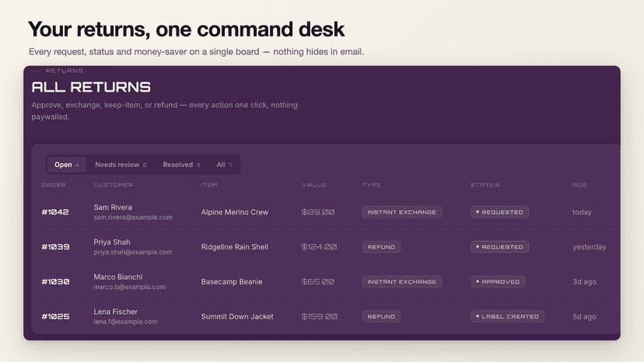Select customer Lena Fischer
This screenshot has width=644, height=362.
click(x=115, y=312)
